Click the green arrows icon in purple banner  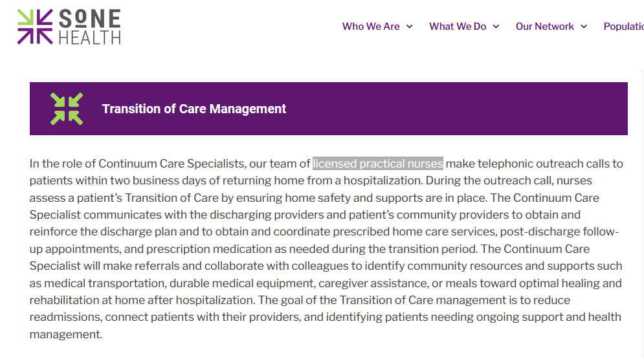tap(67, 109)
